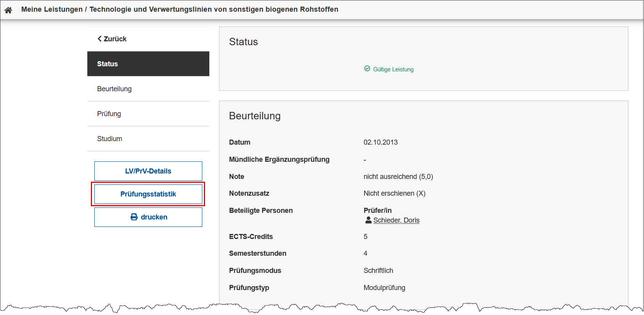Click the green checkmark icon for Gültige Leistung

(x=367, y=69)
